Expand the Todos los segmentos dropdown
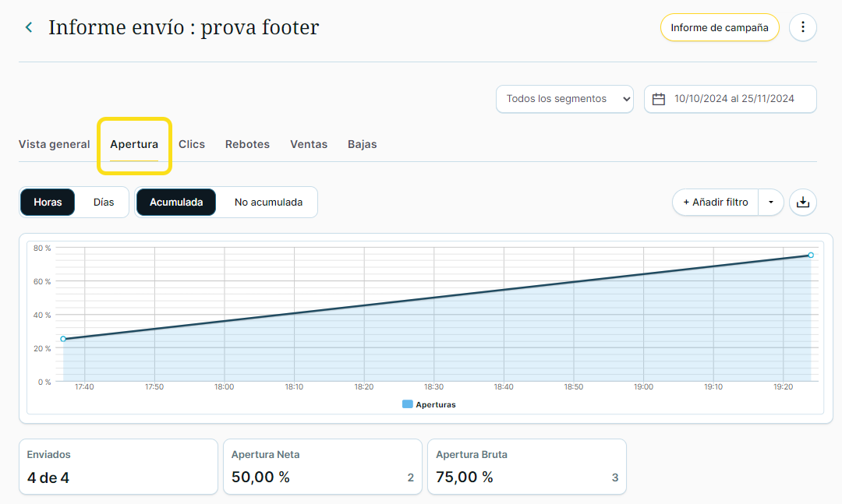Screen dimensions: 842x504 click(564, 99)
